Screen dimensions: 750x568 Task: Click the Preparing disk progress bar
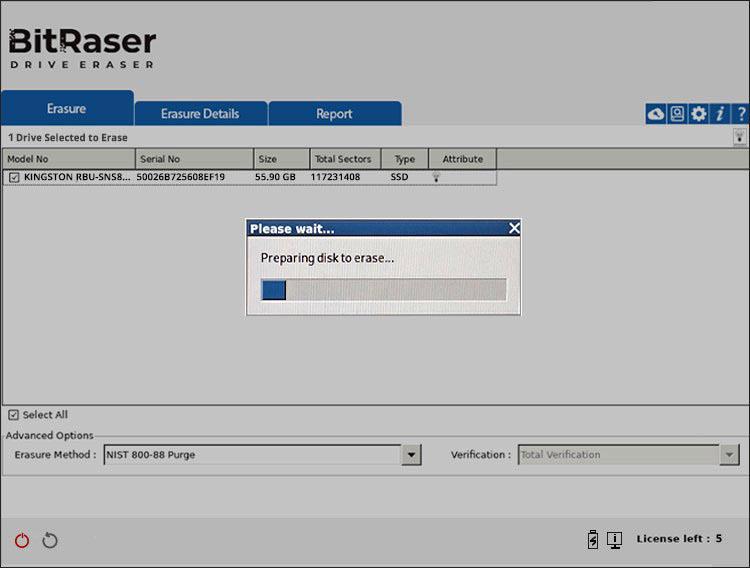pyautogui.click(x=384, y=290)
